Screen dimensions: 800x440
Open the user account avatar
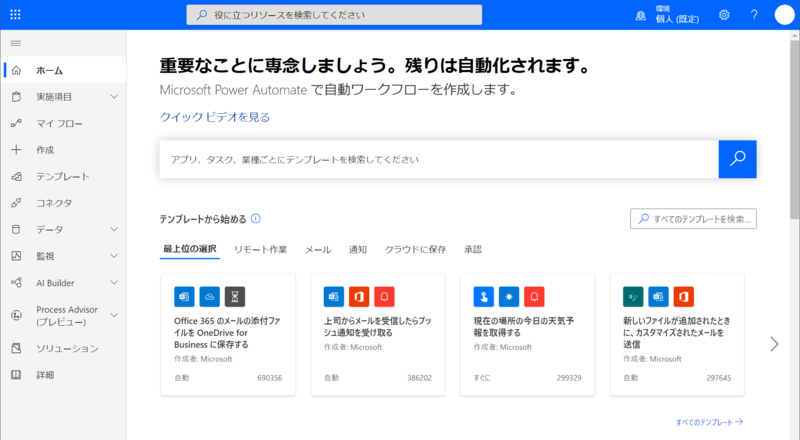tap(784, 15)
